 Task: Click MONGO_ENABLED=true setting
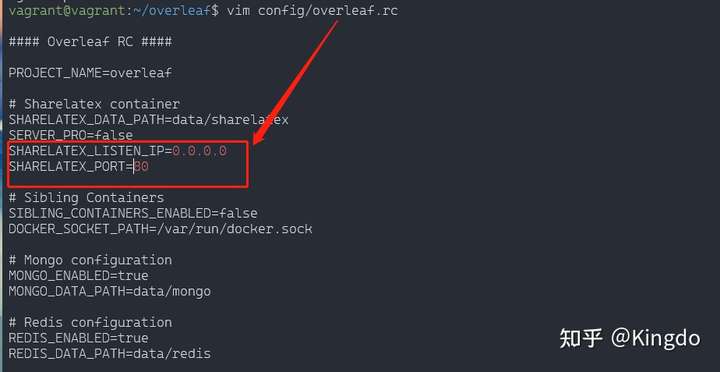[x=79, y=276]
